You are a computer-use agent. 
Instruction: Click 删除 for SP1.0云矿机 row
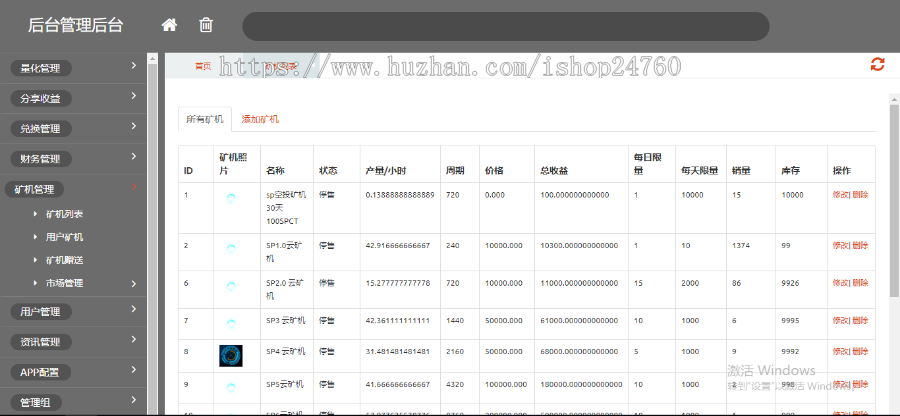point(860,245)
